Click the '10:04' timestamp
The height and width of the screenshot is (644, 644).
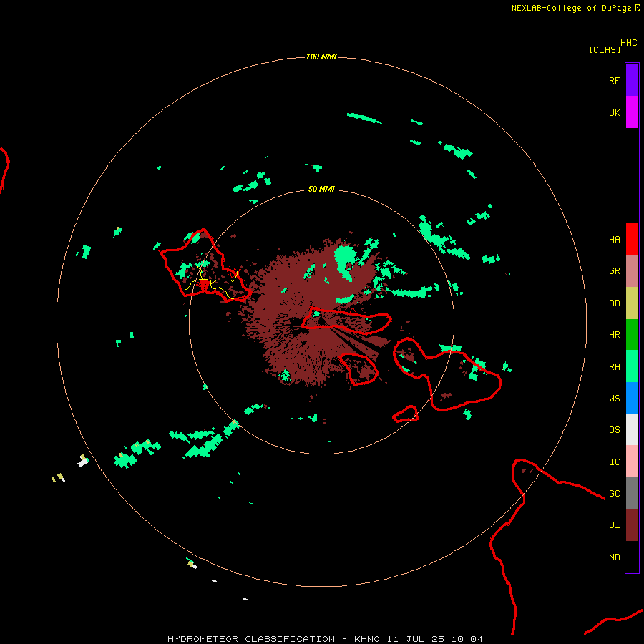467,639
